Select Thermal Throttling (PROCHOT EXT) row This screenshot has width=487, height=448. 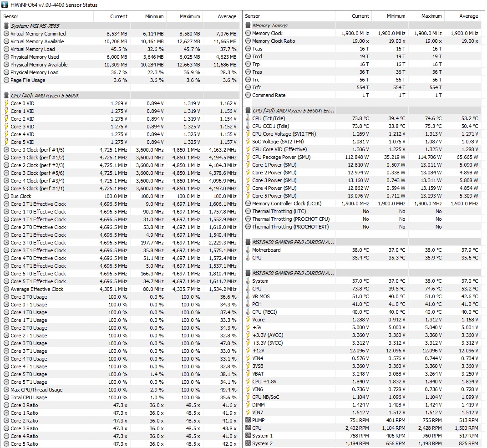coord(362,227)
